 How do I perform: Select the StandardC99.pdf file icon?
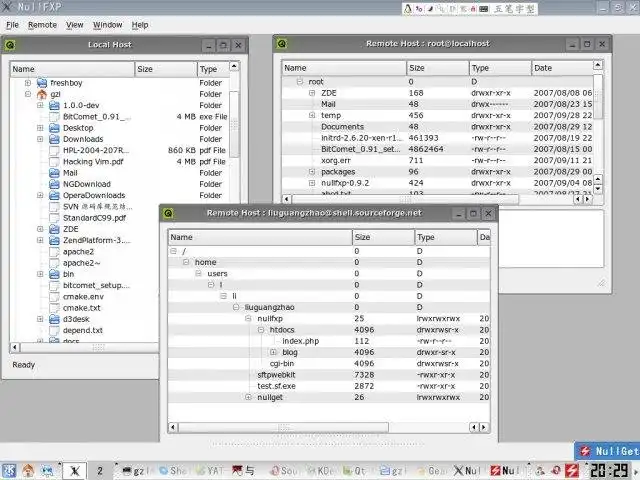point(54,218)
